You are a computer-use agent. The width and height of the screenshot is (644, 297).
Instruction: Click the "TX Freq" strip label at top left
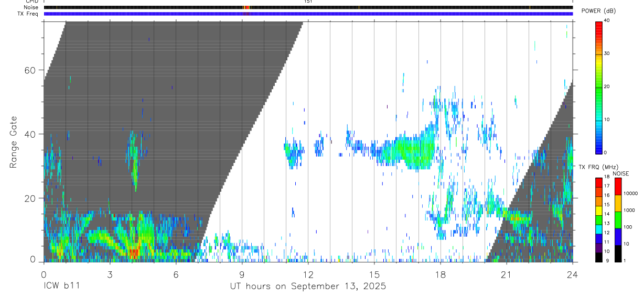[28, 14]
